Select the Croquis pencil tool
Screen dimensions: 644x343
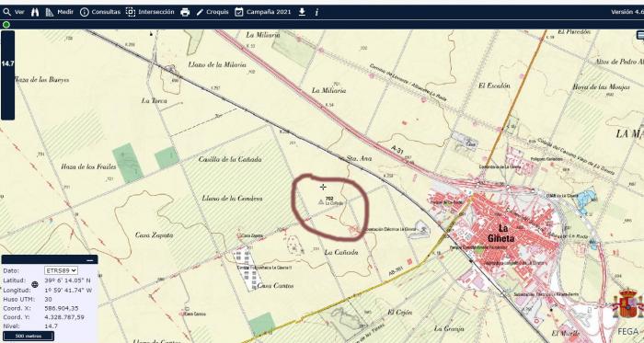coord(213,12)
